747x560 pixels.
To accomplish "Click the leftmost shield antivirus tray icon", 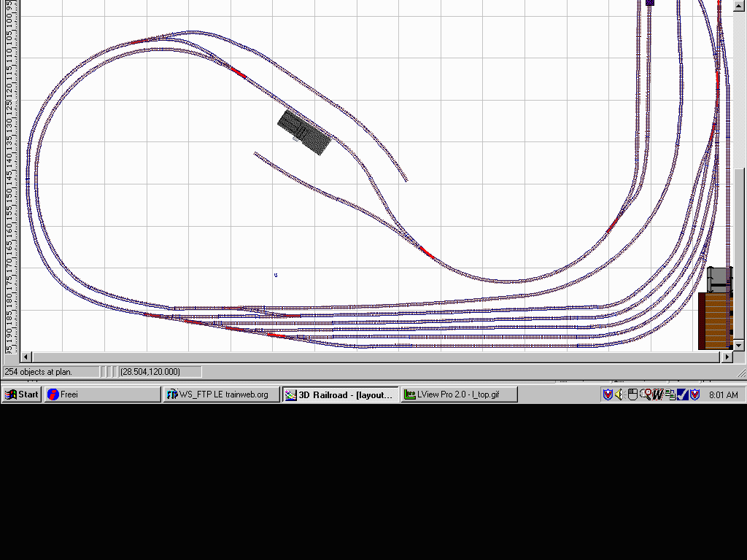I will click(x=607, y=394).
